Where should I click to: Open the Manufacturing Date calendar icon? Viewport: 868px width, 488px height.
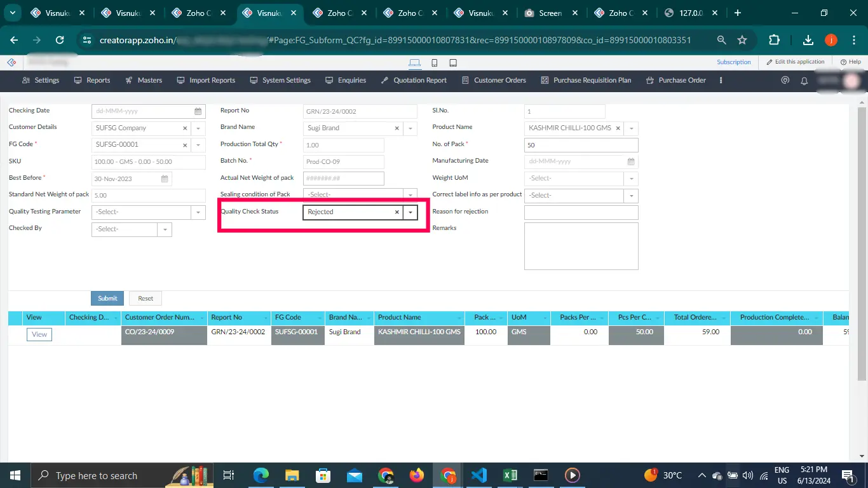pyautogui.click(x=631, y=161)
